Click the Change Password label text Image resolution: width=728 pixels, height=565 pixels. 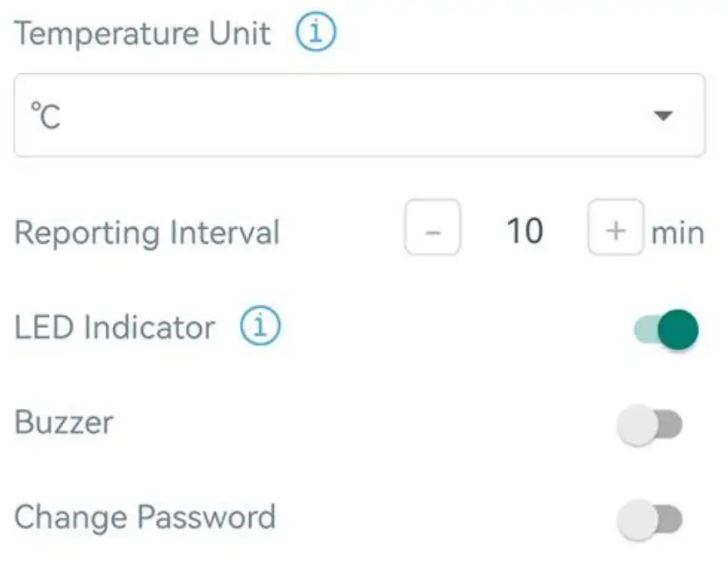click(x=145, y=517)
